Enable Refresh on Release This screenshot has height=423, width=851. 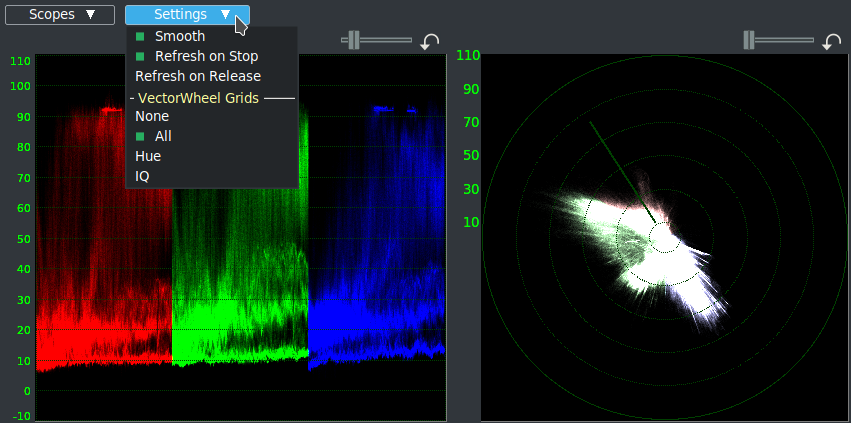198,76
